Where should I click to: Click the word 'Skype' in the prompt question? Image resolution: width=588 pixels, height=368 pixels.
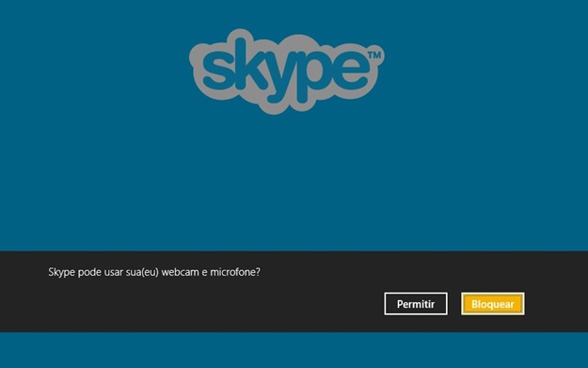[x=61, y=273]
